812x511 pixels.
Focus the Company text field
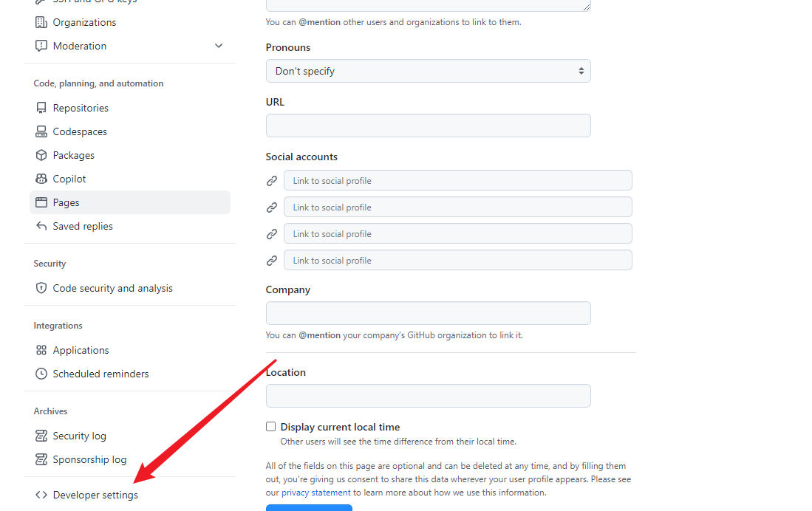click(x=428, y=313)
